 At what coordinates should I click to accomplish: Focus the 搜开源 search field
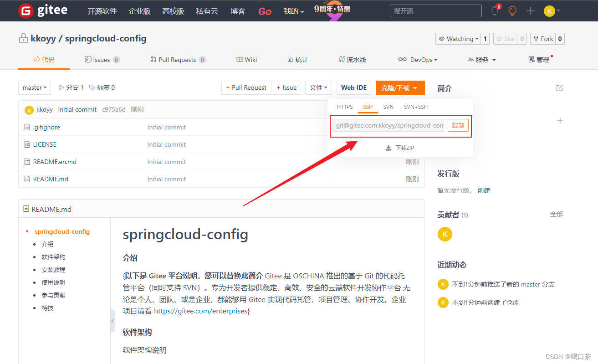435,11
